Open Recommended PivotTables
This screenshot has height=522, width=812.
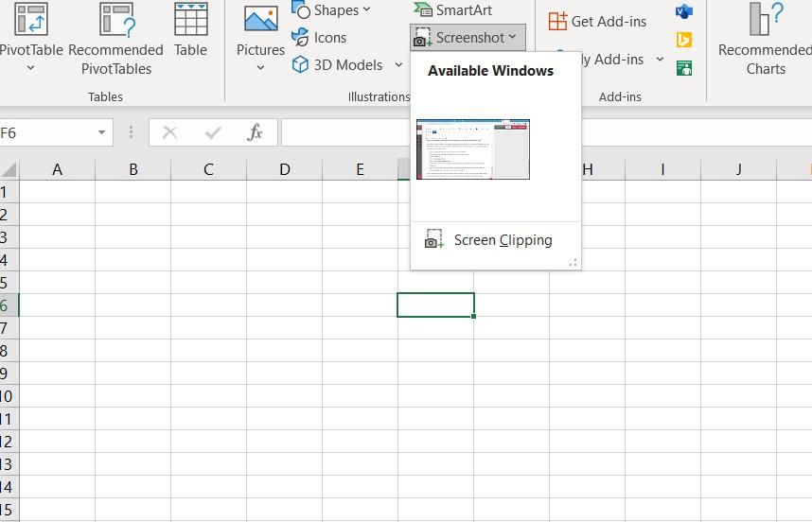coord(116,21)
